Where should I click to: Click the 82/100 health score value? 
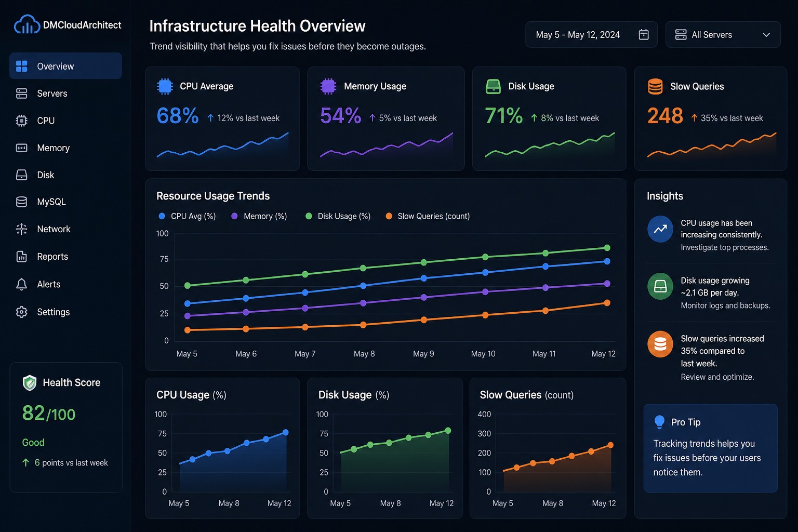49,414
